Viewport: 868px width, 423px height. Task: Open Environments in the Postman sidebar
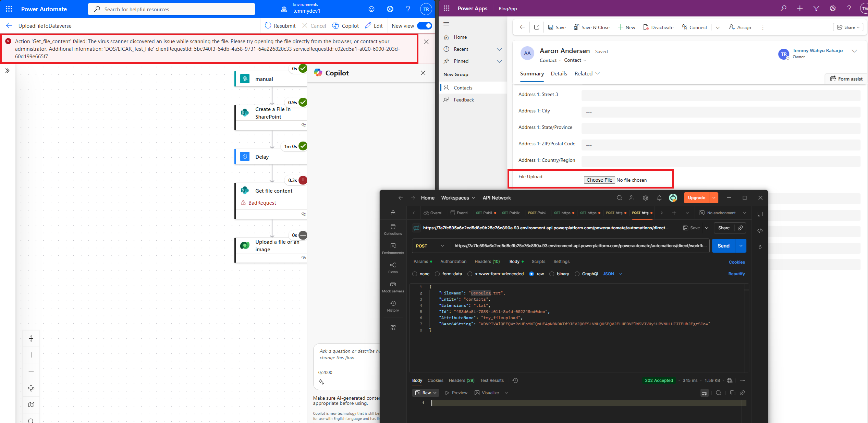pos(393,249)
